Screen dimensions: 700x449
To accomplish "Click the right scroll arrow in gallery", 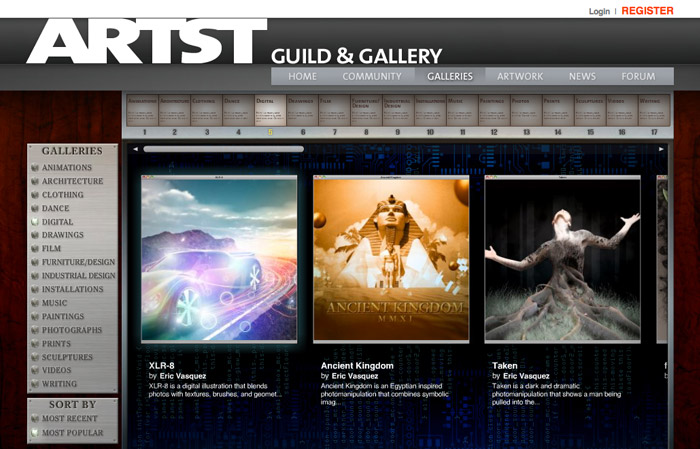I will point(661,149).
